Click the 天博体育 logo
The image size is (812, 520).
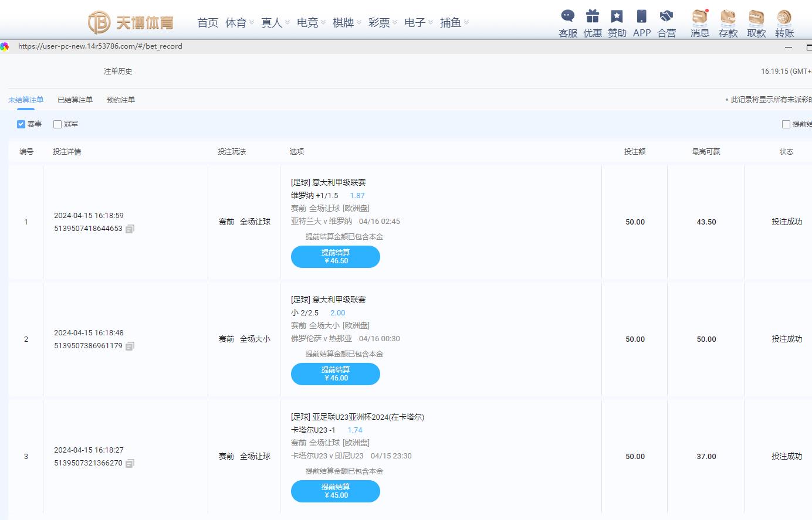pos(131,22)
